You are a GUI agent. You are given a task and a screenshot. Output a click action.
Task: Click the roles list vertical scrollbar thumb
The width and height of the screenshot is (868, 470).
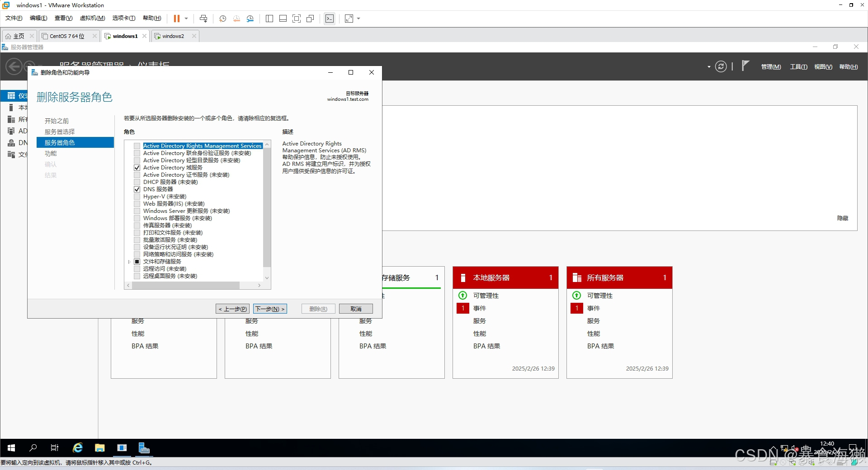(x=267, y=208)
